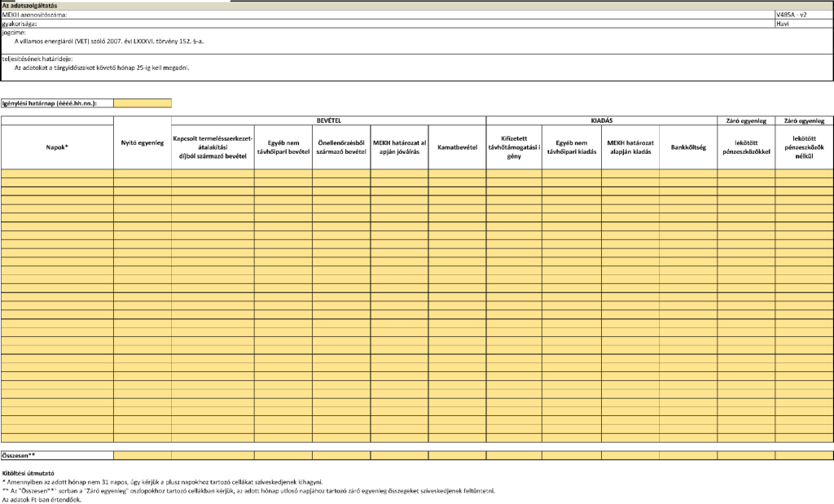Click the 'teljesítésének határideje:' label
This screenshot has width=834, height=504.
pos(37,59)
